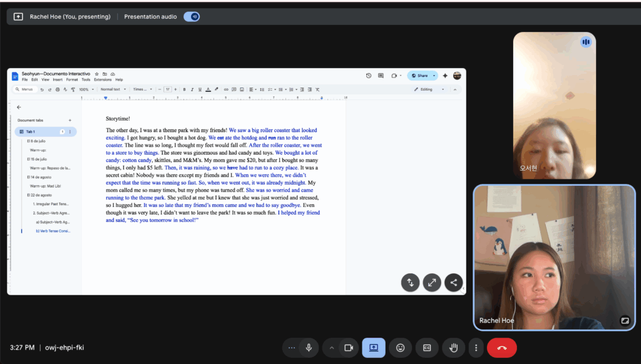Stop presenting with the screen share button
Image resolution: width=641 pixels, height=364 pixels.
374,348
